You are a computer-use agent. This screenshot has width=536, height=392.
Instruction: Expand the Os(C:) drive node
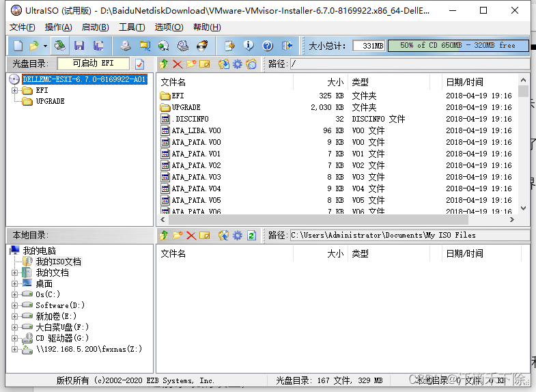15,294
